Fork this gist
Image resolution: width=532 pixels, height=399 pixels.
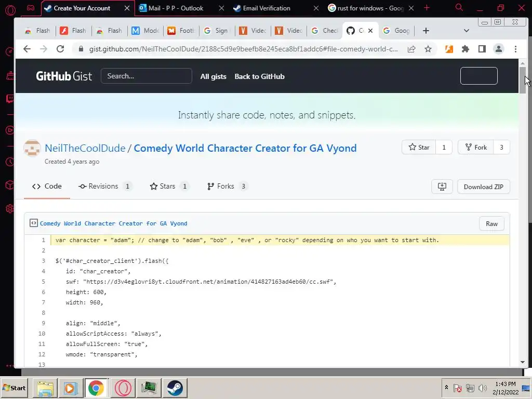476,147
